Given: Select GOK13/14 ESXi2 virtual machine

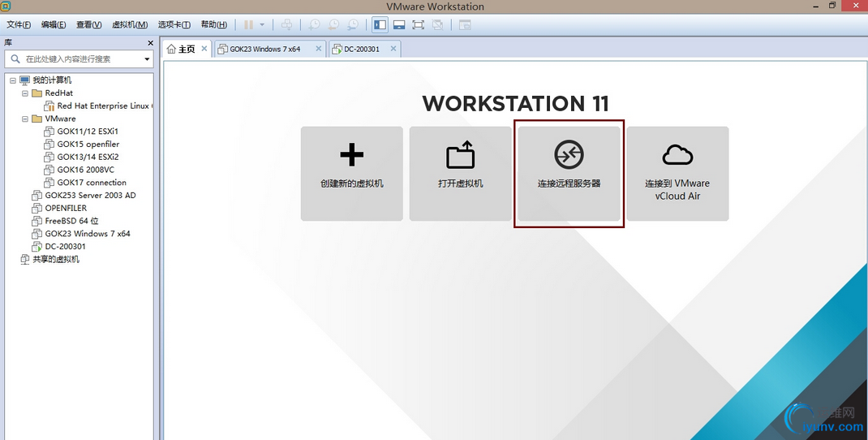Looking at the screenshot, I should (88, 157).
